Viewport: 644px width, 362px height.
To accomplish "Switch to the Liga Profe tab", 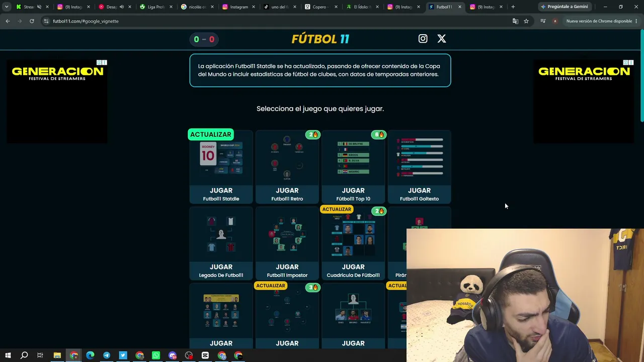I will click(156, 7).
